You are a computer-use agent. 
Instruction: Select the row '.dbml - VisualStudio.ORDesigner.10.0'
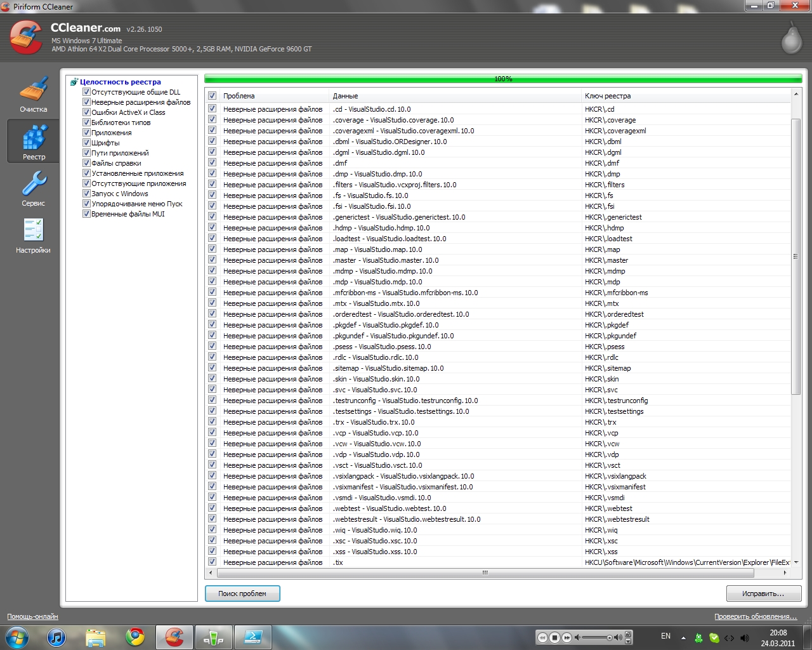pyautogui.click(x=498, y=142)
